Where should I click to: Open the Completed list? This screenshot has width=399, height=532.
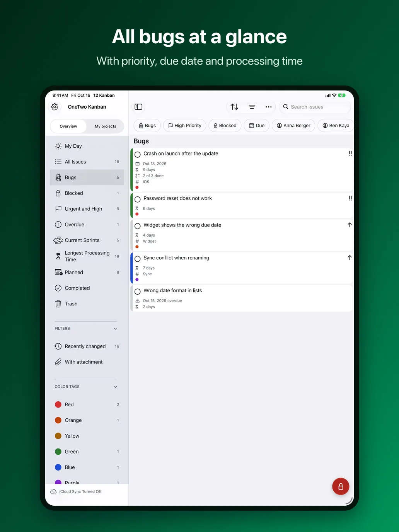(x=87, y=288)
